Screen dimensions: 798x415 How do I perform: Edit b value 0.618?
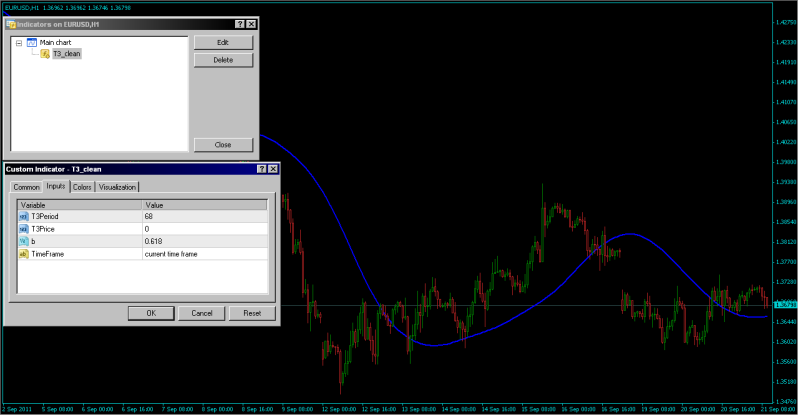click(205, 241)
